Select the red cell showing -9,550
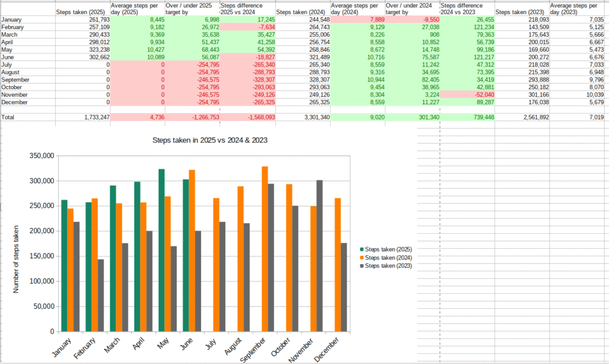Image resolution: width=609 pixels, height=364 pixels. click(413, 20)
